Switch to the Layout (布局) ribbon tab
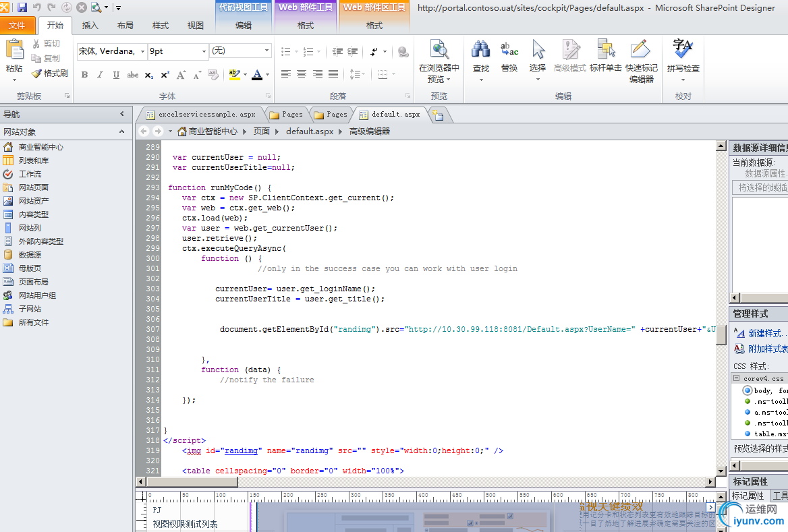 125,25
